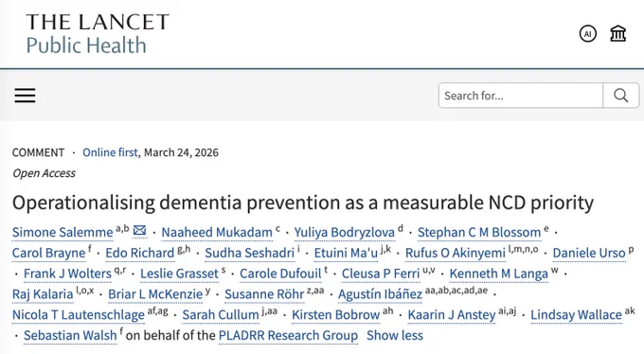Click the email envelope next to Simone Salemme
Image resolution: width=644 pixels, height=354 pixels.
coord(139,231)
